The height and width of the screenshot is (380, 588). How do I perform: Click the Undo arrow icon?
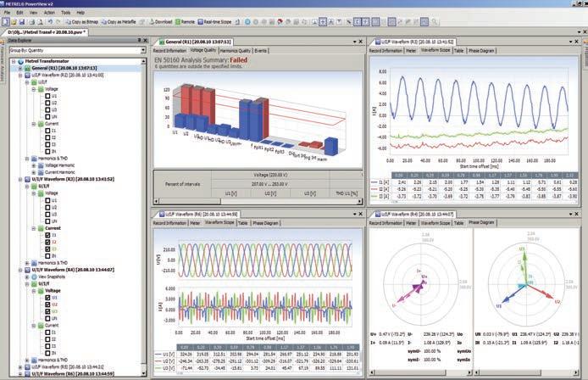(x=50, y=22)
